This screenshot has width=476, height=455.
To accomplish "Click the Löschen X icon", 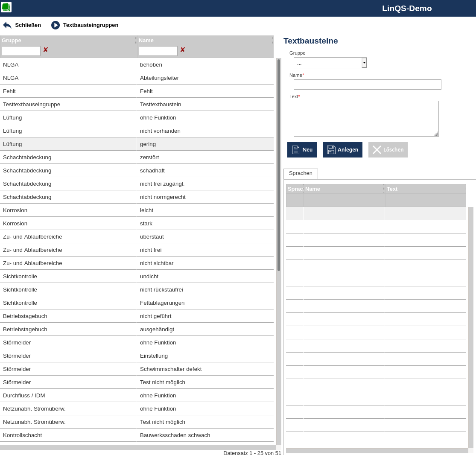I will tap(377, 150).
